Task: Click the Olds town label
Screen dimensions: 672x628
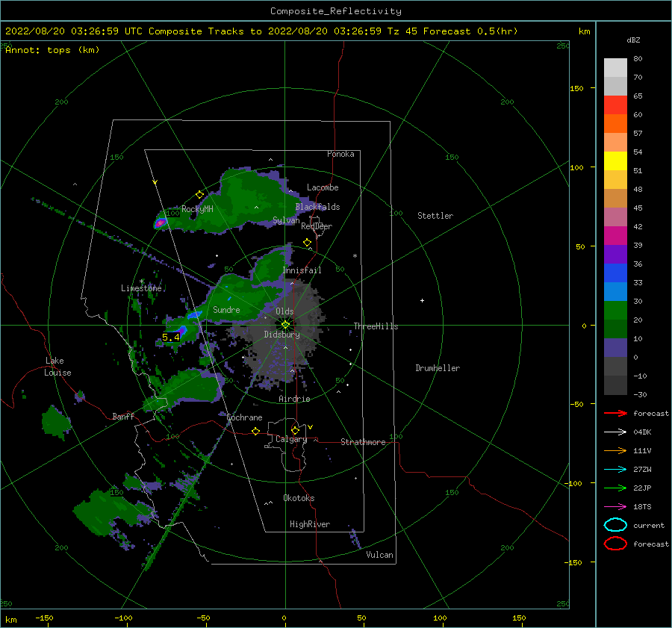Action: pos(284,311)
